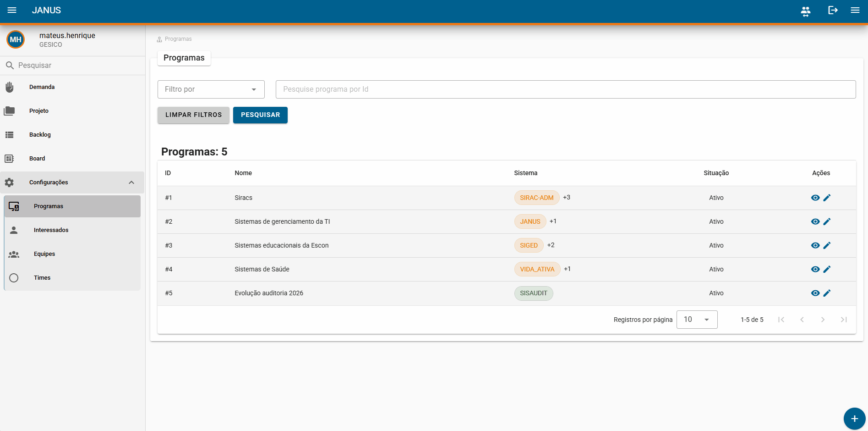Click the switch-user people icon in header
The height and width of the screenshot is (431, 868).
(x=805, y=11)
